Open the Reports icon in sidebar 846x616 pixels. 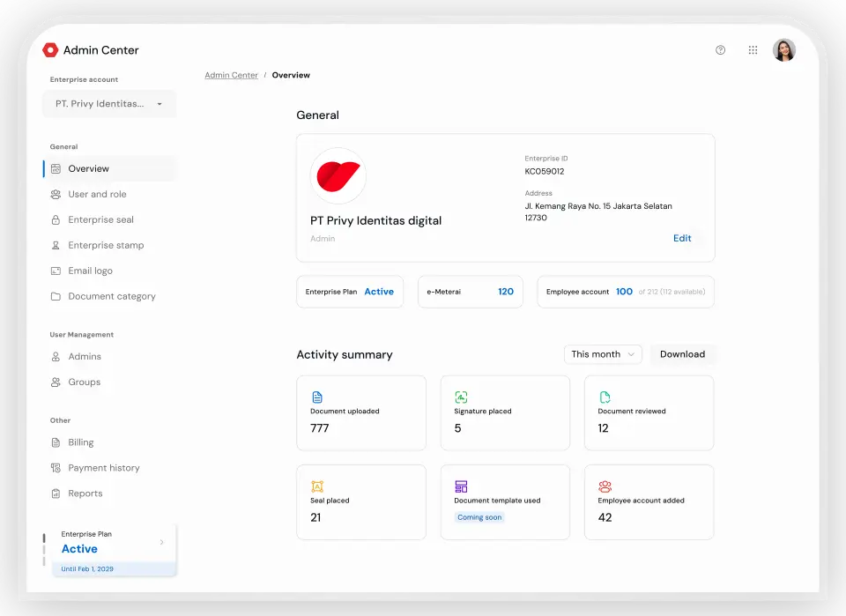(56, 494)
